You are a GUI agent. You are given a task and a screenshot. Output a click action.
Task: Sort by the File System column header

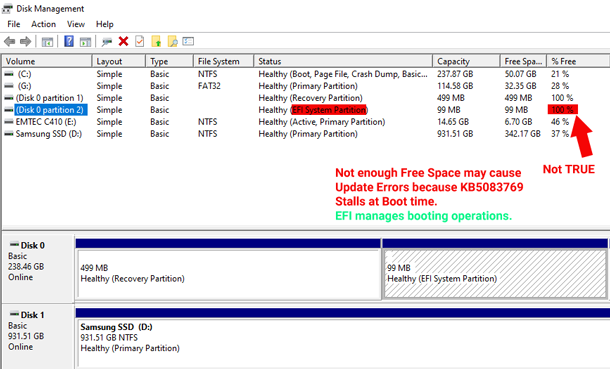pyautogui.click(x=224, y=61)
